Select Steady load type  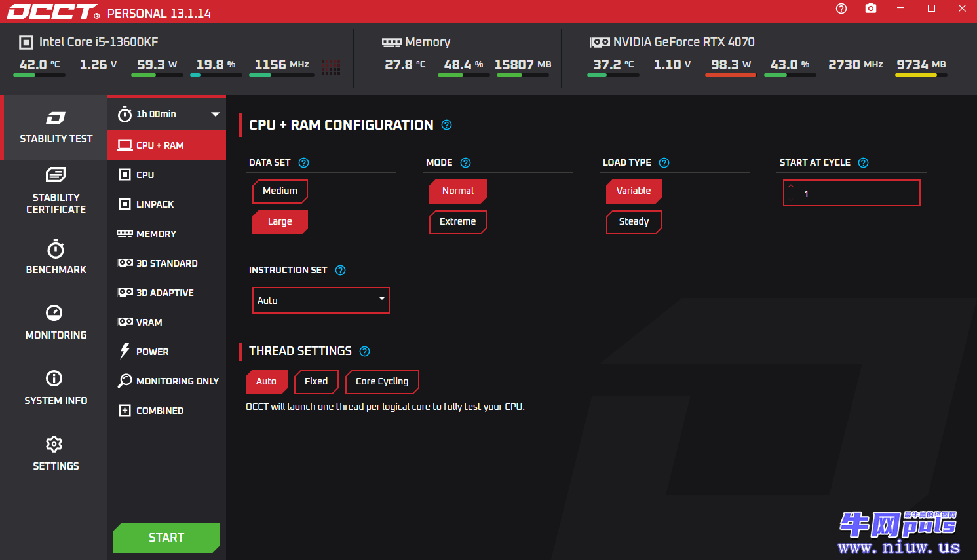(x=634, y=222)
